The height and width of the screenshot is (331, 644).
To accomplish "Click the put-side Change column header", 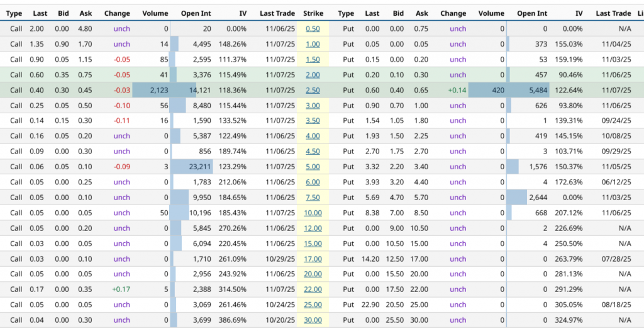I will pyautogui.click(x=453, y=13).
